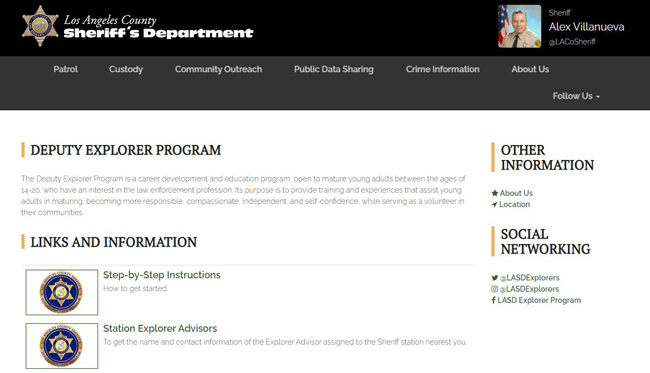The image size is (650, 373).
Task: Open Sheriff Alex Villanueva's portrait photo
Action: coord(519,27)
